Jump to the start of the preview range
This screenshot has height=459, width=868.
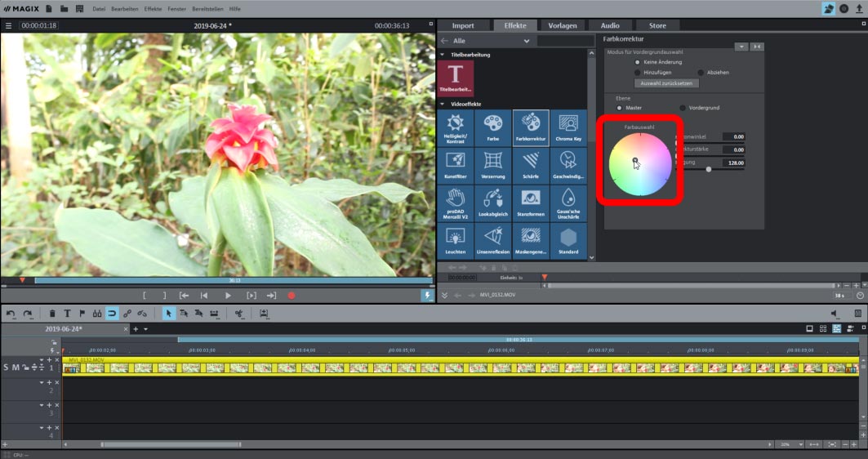(x=184, y=296)
